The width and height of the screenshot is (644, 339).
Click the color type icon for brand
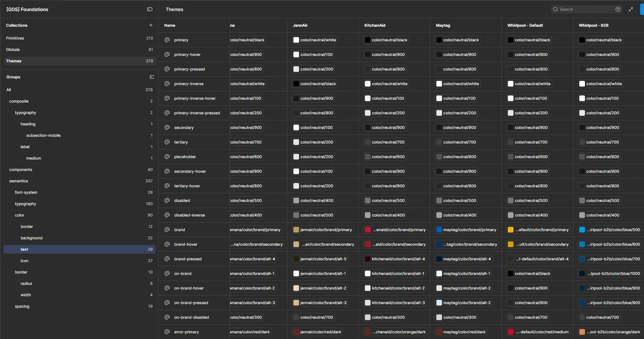coord(167,230)
